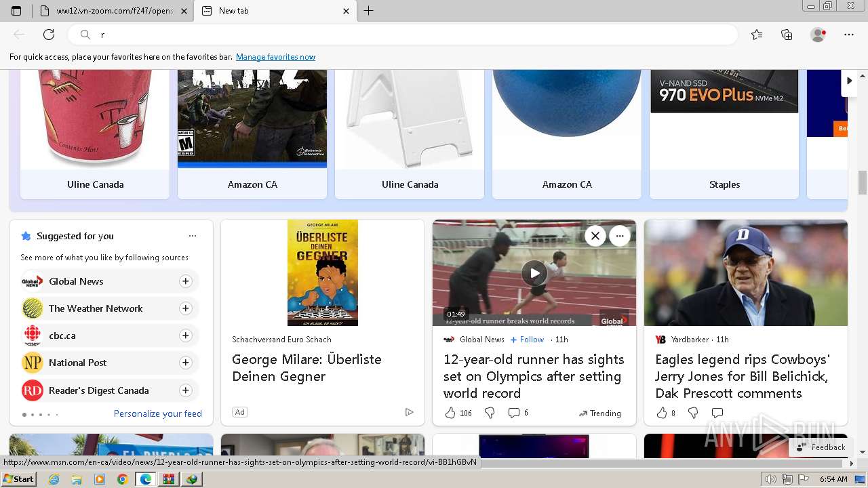868x488 pixels.
Task: Click the vertical page scrollbar thumb
Action: tap(863, 182)
